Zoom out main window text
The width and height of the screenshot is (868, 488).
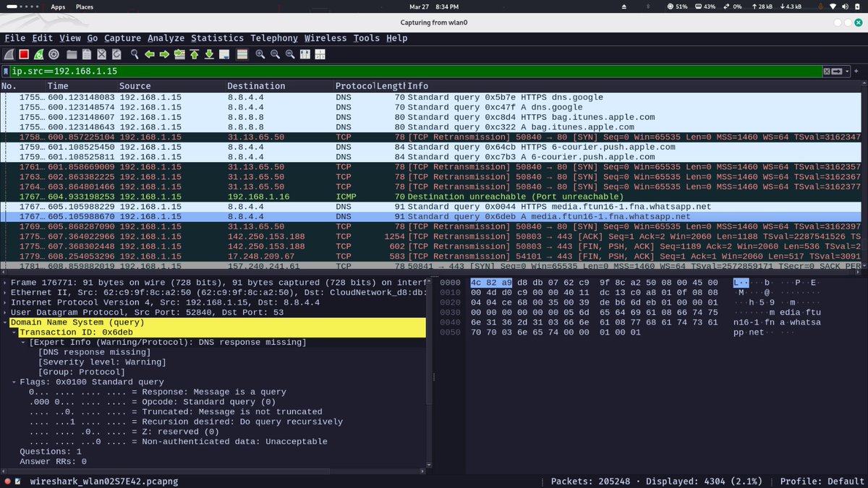click(276, 54)
